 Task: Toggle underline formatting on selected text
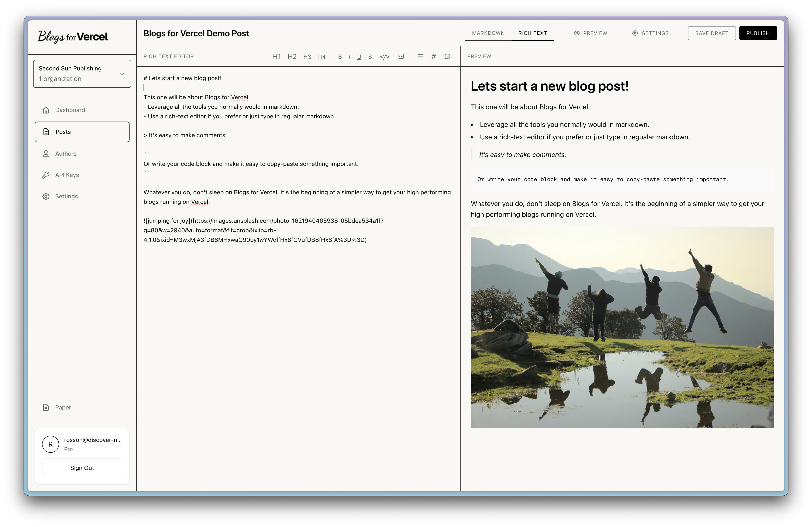click(359, 57)
